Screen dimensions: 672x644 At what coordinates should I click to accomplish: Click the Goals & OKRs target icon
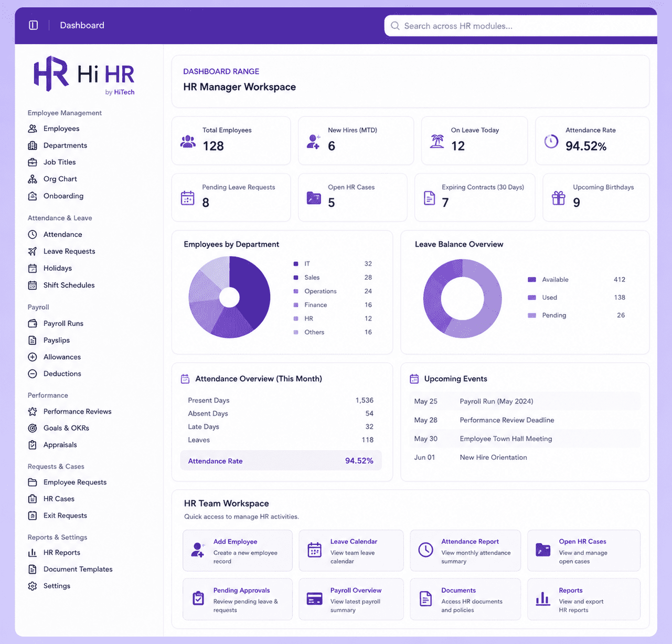tap(33, 428)
